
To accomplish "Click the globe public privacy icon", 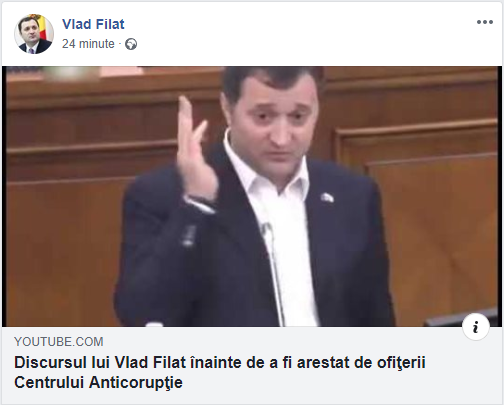I will point(131,44).
